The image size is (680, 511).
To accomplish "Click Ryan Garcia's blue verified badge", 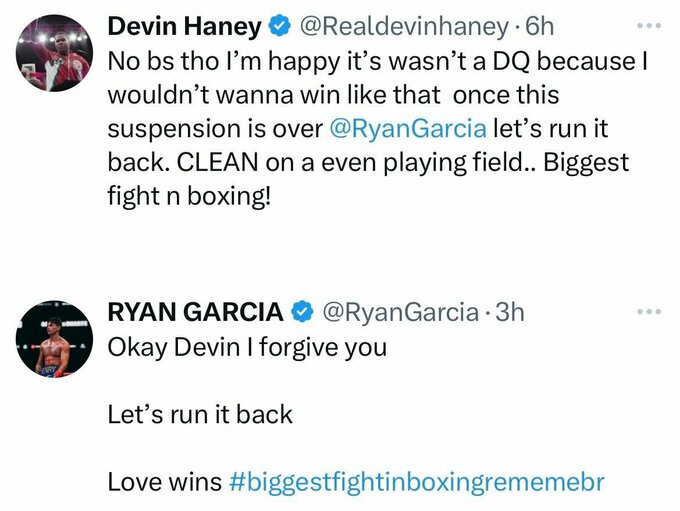I will point(302,312).
